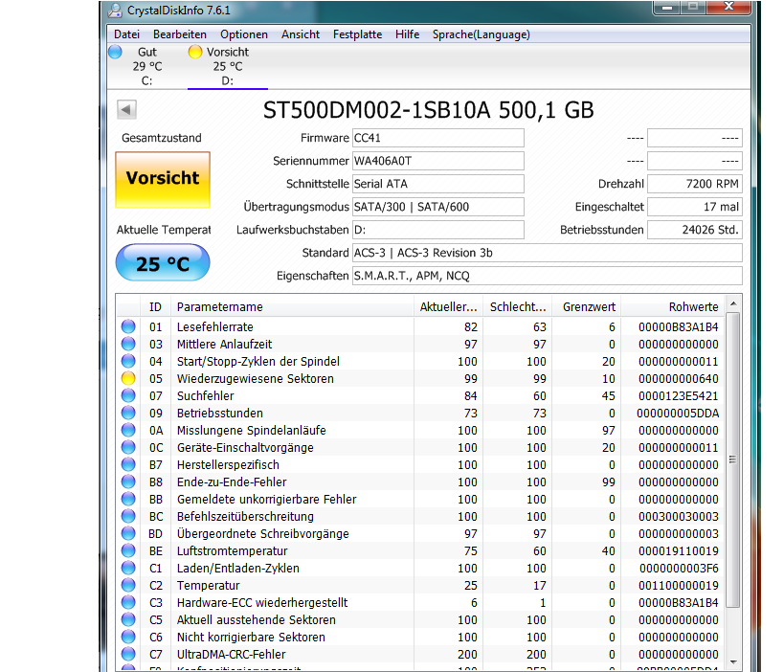This screenshot has height=672, width=784.
Task: Click the ID column header
Action: coord(155,307)
